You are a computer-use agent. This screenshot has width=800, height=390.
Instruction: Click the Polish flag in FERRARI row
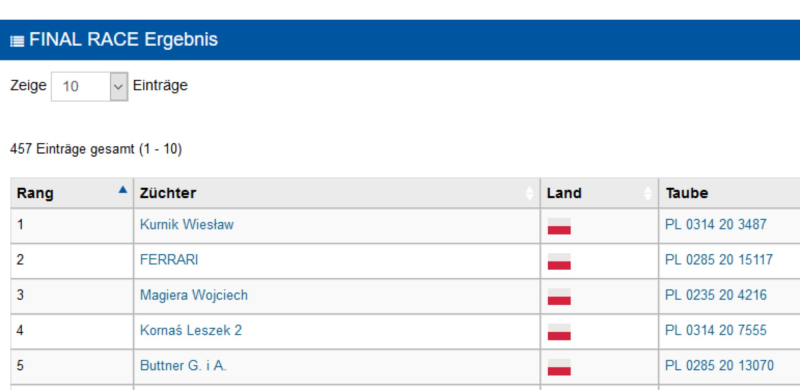559,261
